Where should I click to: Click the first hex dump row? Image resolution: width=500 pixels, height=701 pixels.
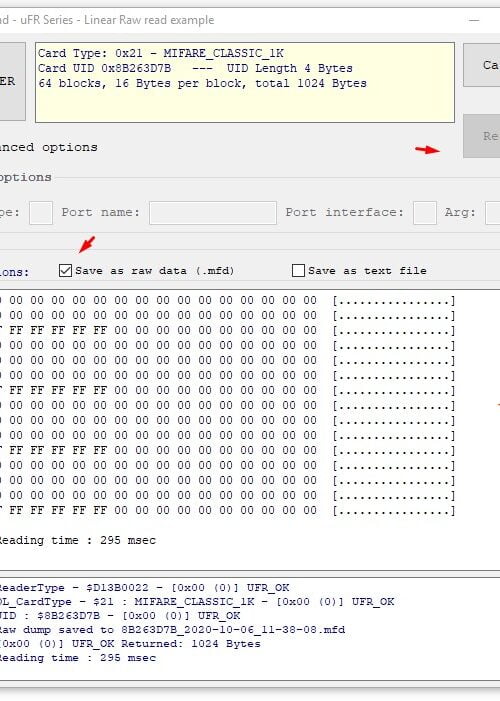tap(227, 300)
